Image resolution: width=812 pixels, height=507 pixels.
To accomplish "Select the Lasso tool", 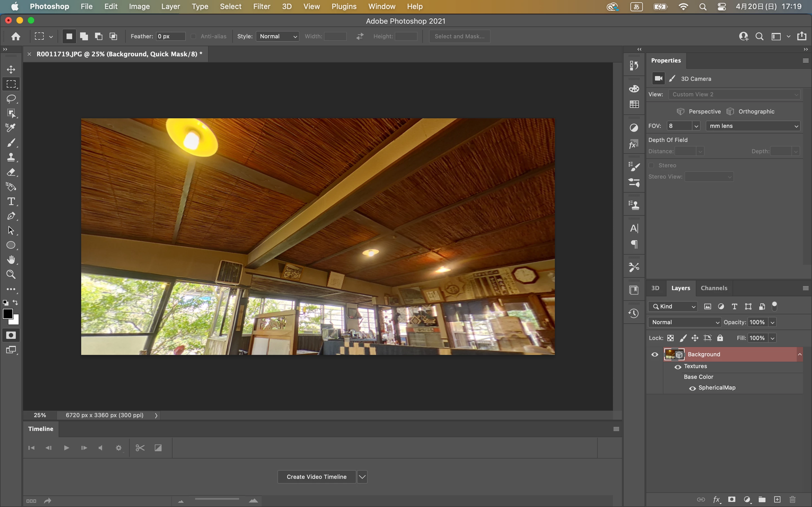I will [11, 99].
